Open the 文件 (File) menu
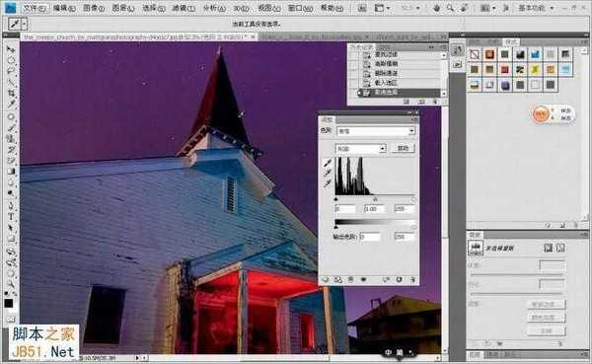The image size is (592, 364). (x=35, y=8)
